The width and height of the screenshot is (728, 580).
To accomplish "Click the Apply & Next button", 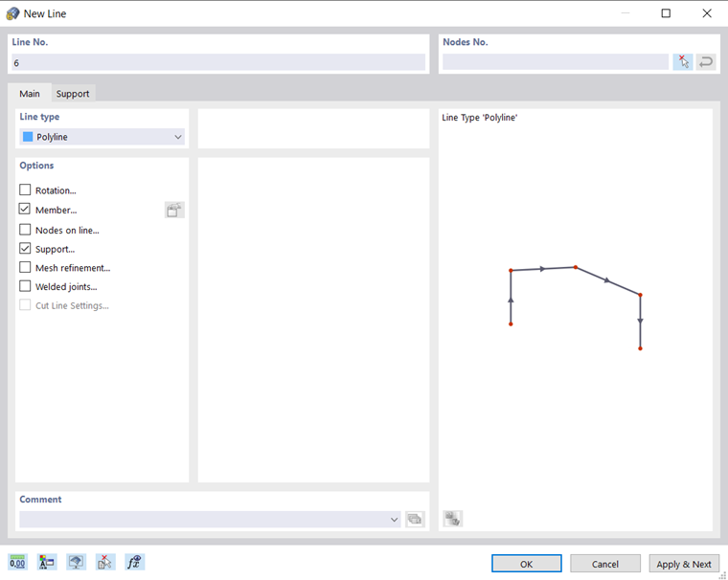I will [x=684, y=564].
